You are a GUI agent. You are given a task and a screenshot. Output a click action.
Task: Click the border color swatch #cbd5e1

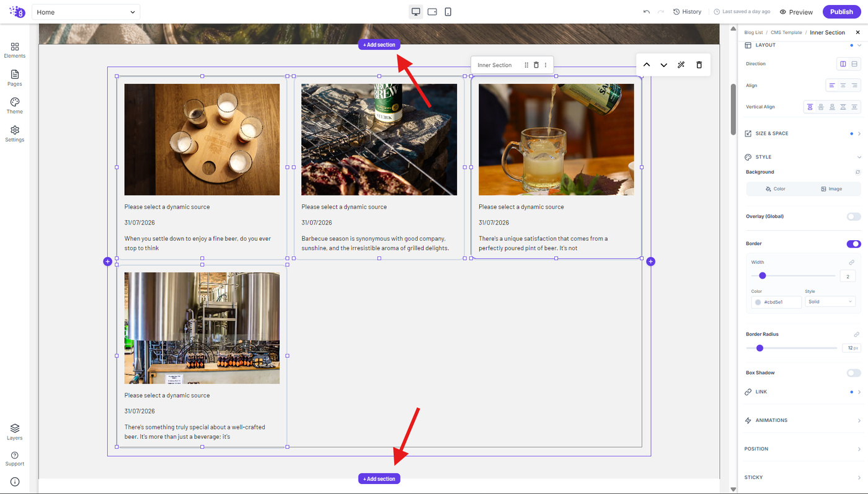point(758,302)
